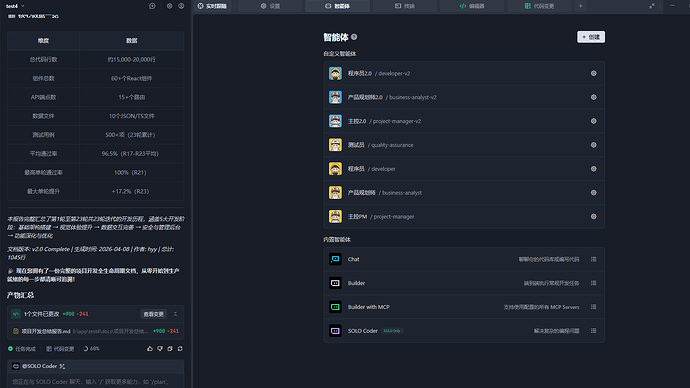
Task: Collapse the 1个文件已更改 changes list
Action: 175,314
